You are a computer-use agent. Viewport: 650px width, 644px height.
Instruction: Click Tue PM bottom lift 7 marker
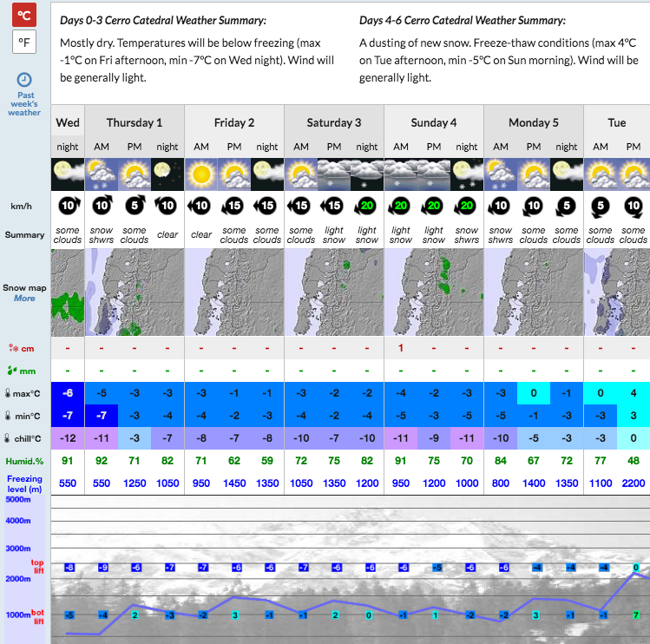[636, 615]
